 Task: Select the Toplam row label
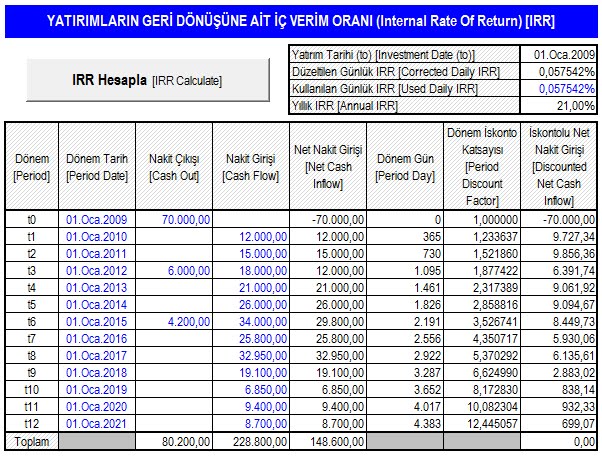(x=30, y=440)
